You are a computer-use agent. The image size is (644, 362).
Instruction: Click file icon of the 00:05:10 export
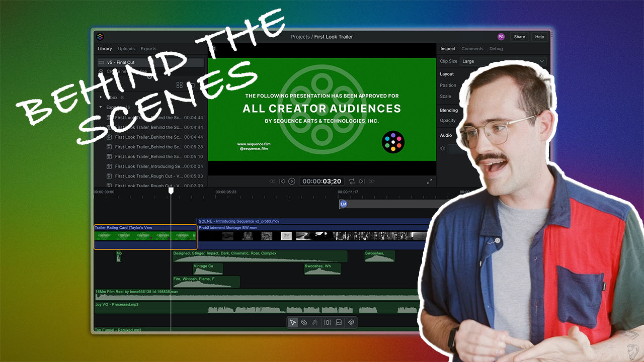[109, 156]
